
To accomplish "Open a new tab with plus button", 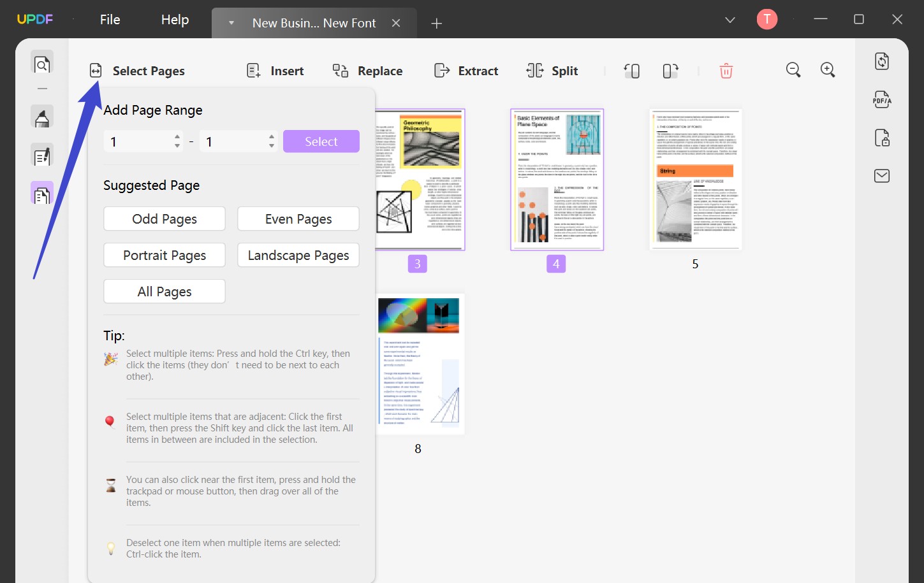I will point(437,24).
